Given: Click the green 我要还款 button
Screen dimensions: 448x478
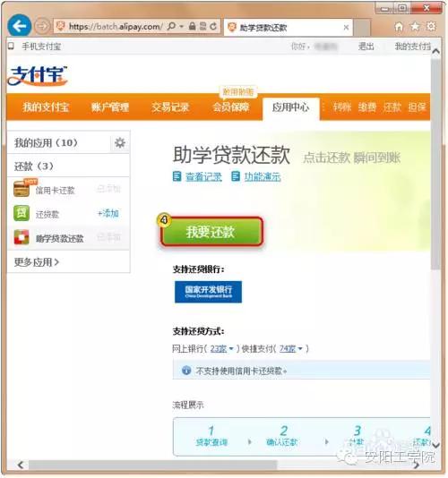Looking at the screenshot, I should pos(211,232).
